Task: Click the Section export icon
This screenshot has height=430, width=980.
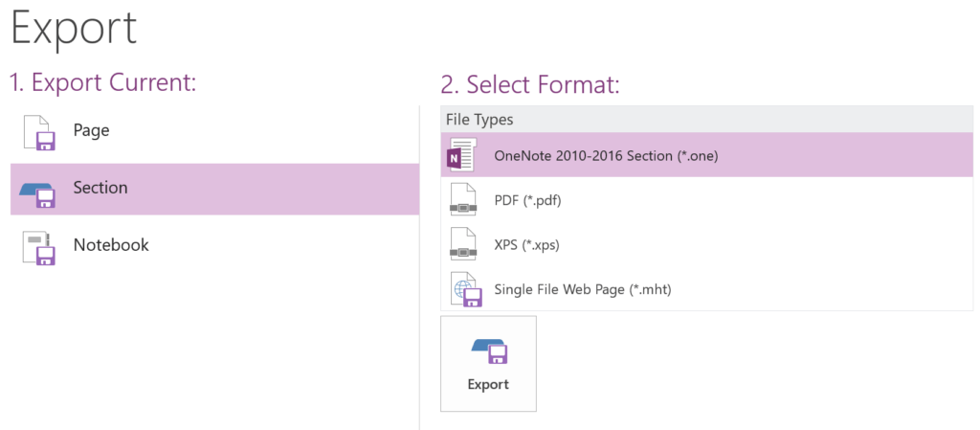Action: click(x=38, y=193)
